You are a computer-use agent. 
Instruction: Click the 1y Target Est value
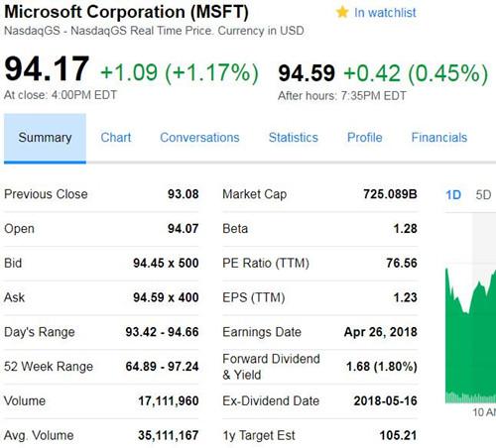[398, 435]
